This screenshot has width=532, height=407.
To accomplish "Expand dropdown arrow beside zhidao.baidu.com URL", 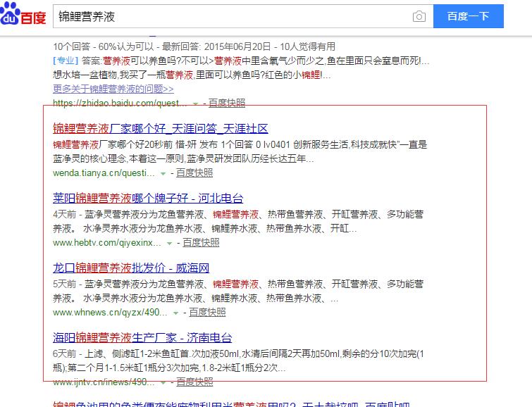I will pyautogui.click(x=195, y=104).
